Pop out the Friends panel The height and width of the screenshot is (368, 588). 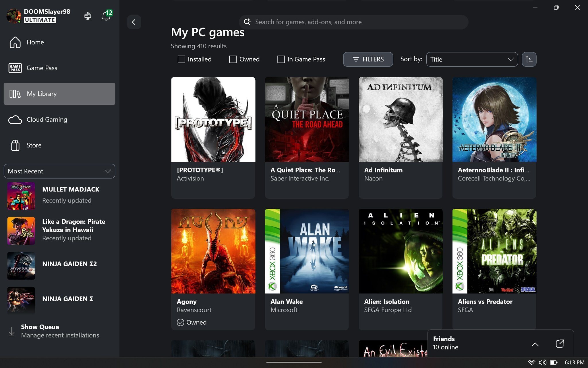coord(560,344)
